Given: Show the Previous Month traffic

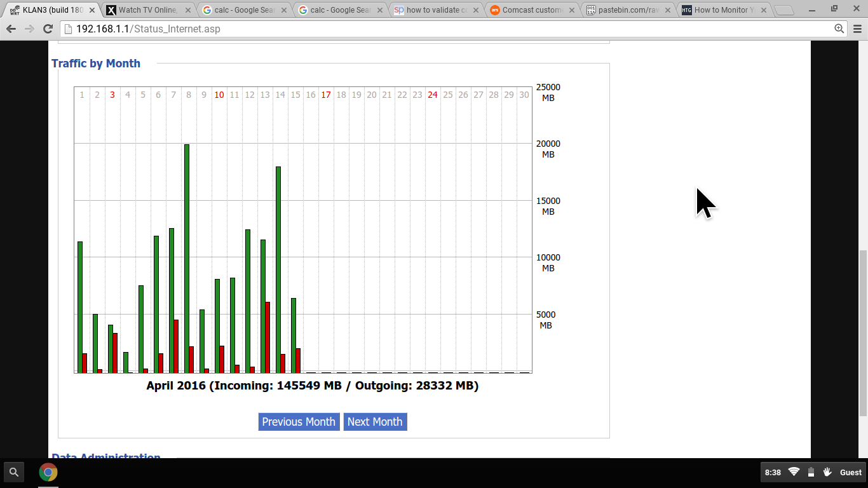Looking at the screenshot, I should [299, 422].
